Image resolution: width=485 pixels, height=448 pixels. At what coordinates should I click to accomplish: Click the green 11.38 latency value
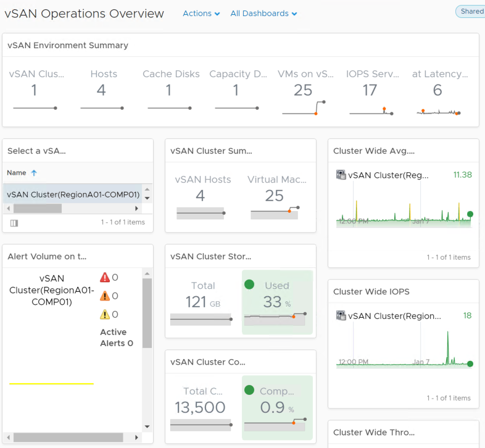pyautogui.click(x=462, y=175)
